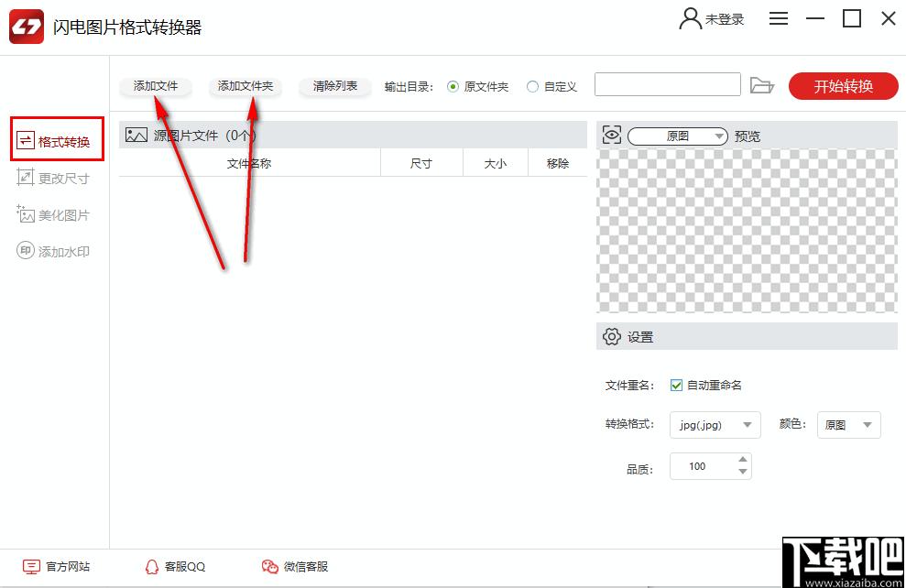Decrease quality with down arrow
The width and height of the screenshot is (906, 588).
(x=743, y=472)
